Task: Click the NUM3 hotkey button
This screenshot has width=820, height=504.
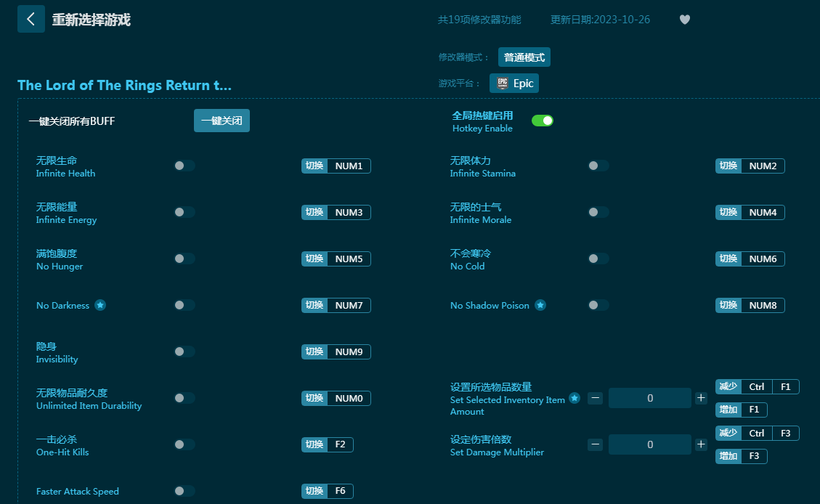Action: pyautogui.click(x=336, y=212)
